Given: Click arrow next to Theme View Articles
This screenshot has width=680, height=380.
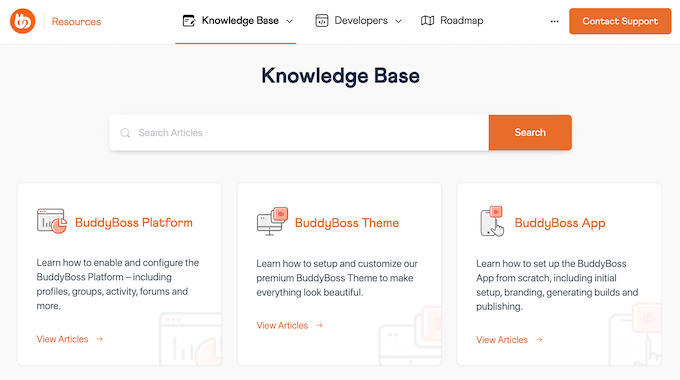Looking at the screenshot, I should [x=319, y=325].
